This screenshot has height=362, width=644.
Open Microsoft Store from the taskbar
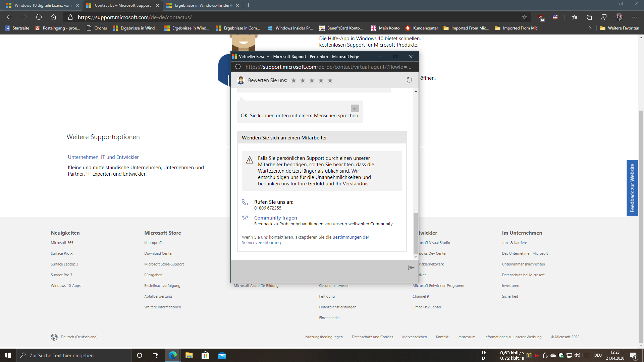(205, 355)
